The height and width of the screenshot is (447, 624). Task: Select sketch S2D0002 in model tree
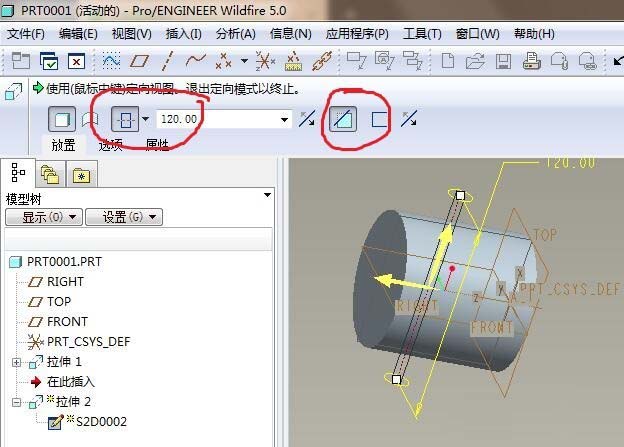pos(87,422)
